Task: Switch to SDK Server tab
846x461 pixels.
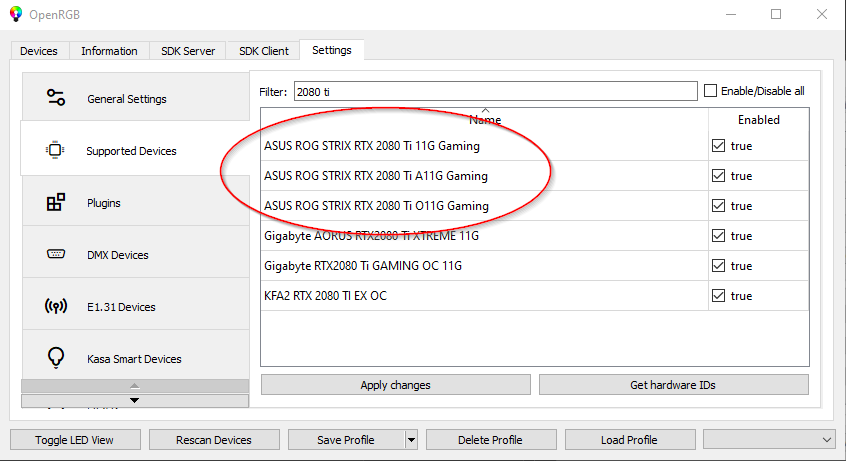Action: 188,51
